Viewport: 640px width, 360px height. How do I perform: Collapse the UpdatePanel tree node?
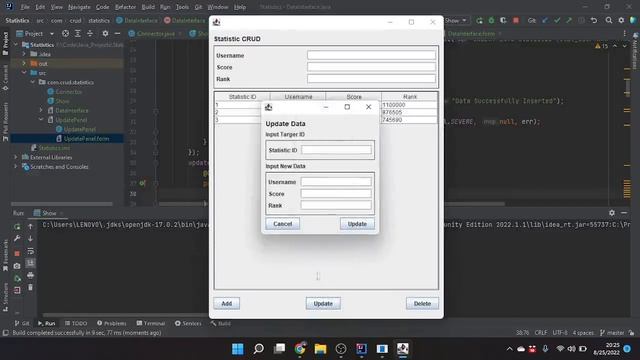41,120
